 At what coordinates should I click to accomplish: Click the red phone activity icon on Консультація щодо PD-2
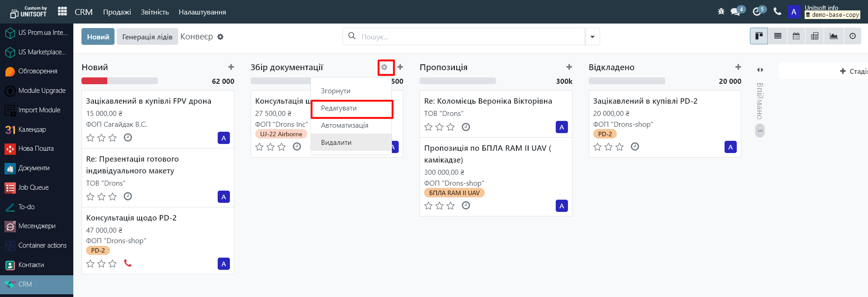coord(128,263)
